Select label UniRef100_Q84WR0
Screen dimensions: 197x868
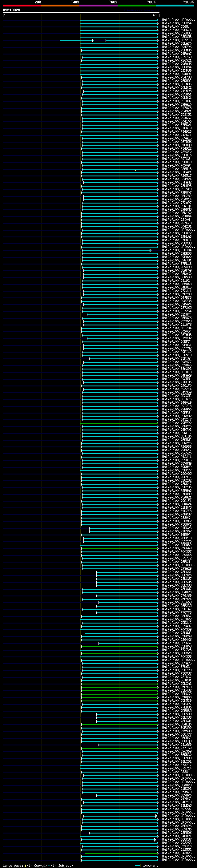click(177, 592)
